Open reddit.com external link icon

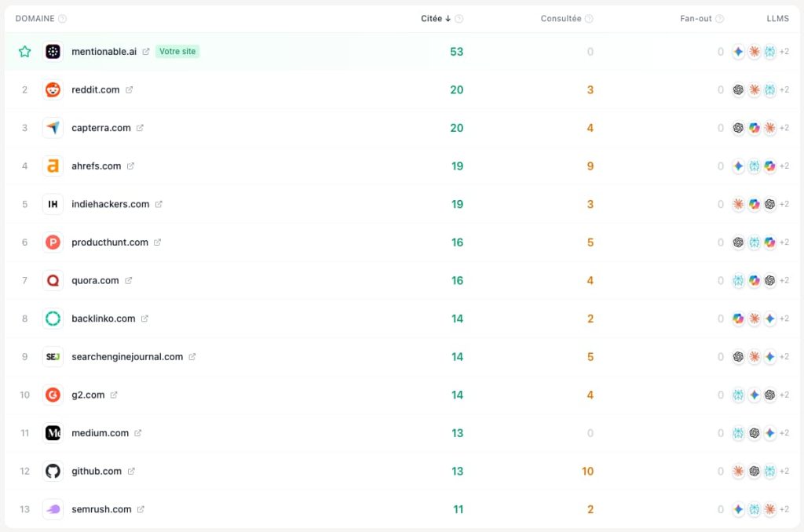tap(130, 89)
